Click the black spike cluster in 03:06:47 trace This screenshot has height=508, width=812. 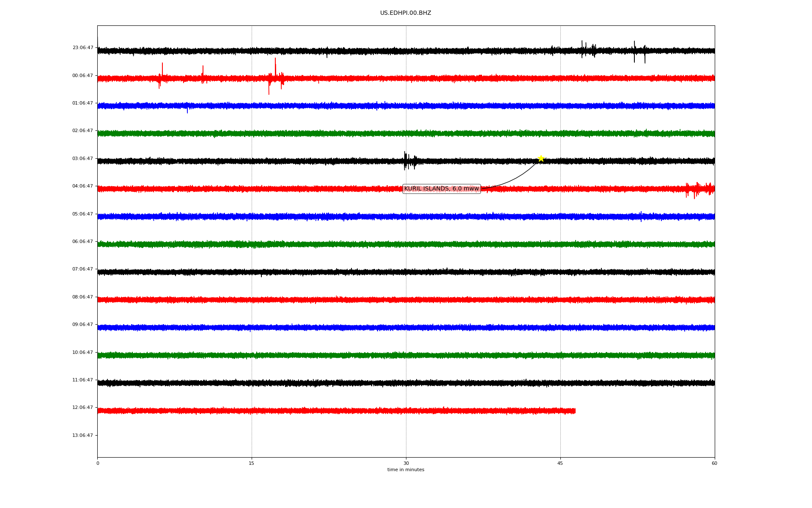[409, 161]
